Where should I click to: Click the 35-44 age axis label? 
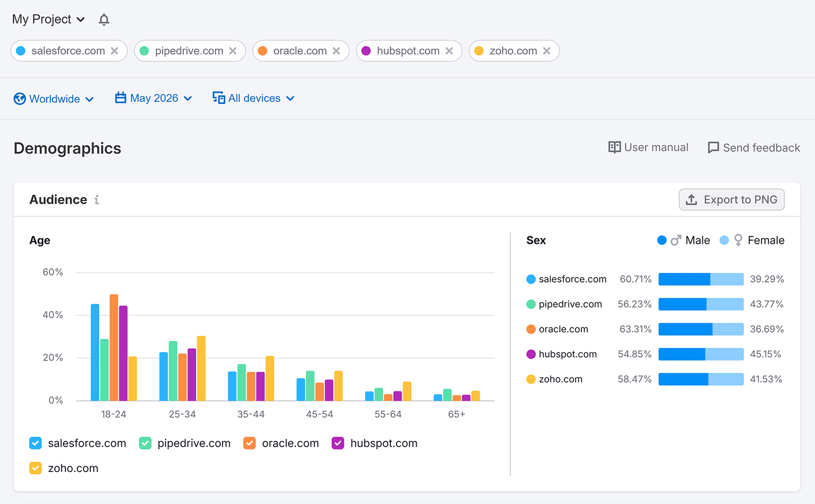251,414
